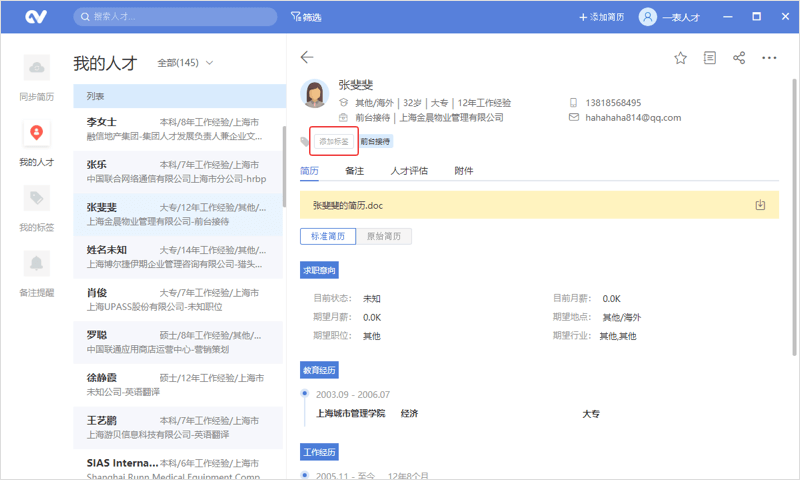
Task: Expand the 全部(145) dropdown
Action: click(x=185, y=63)
